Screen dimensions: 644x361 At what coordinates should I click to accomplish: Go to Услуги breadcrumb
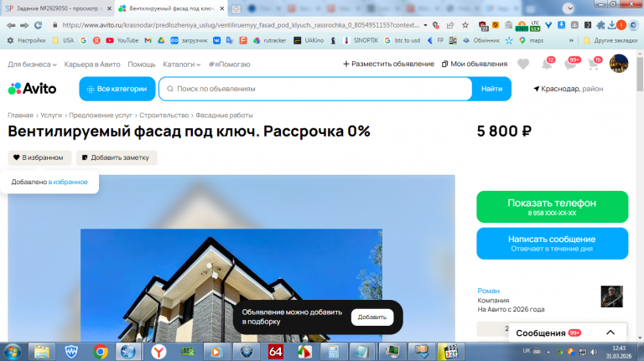click(x=51, y=116)
